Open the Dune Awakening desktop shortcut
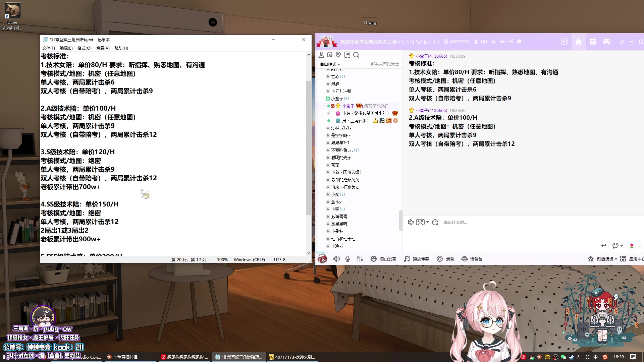 12,17
